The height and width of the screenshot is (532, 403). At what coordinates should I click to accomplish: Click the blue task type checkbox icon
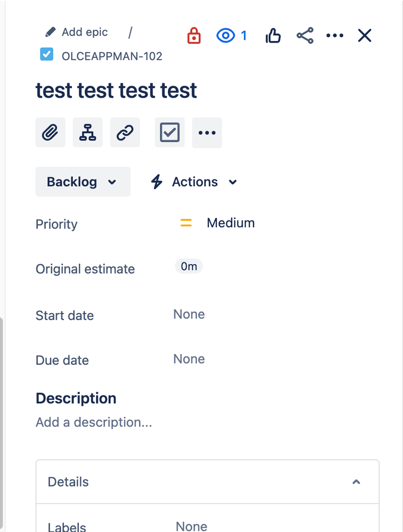point(47,54)
